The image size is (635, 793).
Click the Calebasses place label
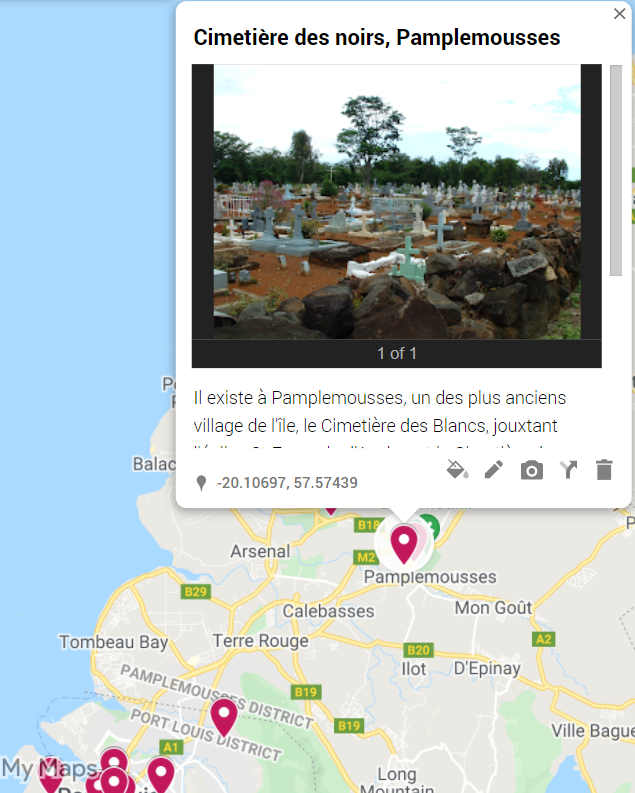click(329, 611)
